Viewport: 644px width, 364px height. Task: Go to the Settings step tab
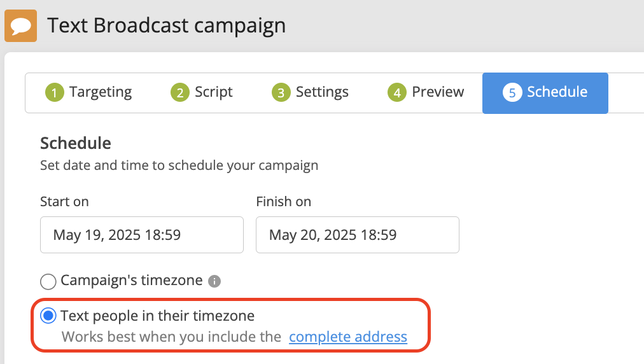tap(310, 92)
